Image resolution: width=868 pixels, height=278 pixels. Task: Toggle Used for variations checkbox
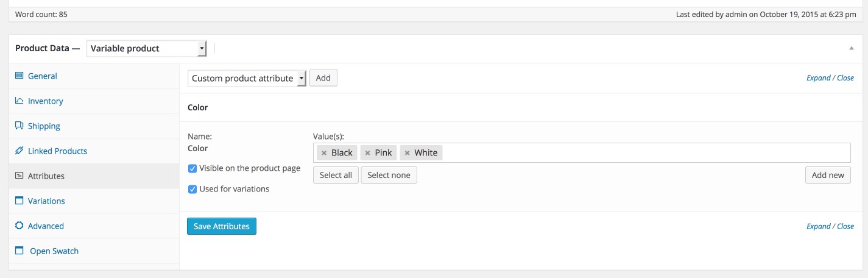(x=192, y=189)
